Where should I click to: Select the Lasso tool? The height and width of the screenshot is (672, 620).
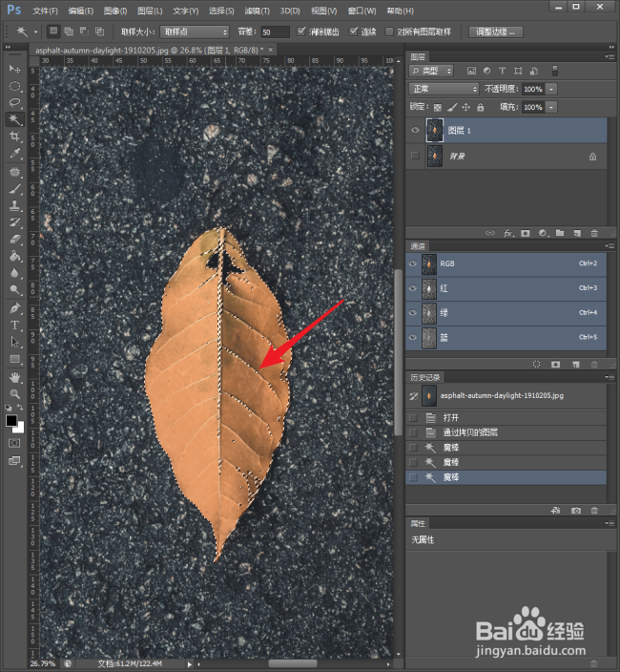pyautogui.click(x=14, y=103)
